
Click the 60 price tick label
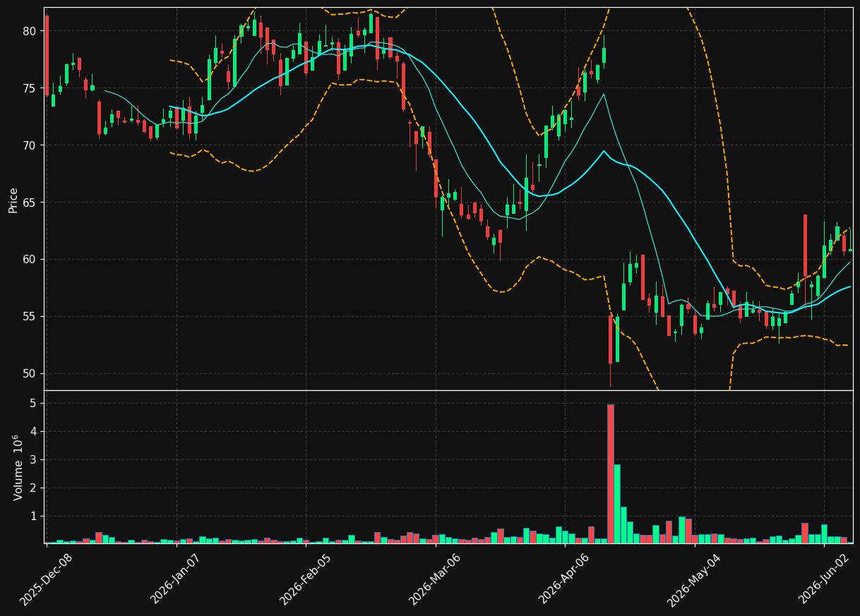[x=30, y=260]
